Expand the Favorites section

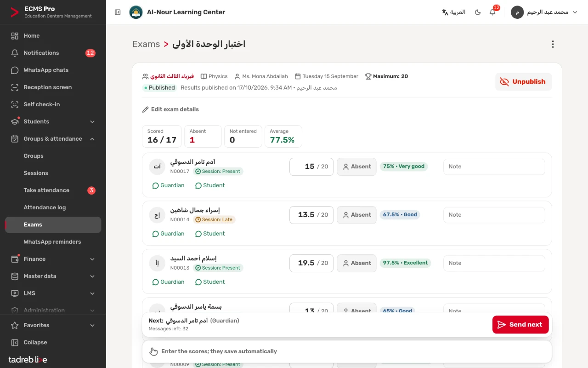point(53,325)
